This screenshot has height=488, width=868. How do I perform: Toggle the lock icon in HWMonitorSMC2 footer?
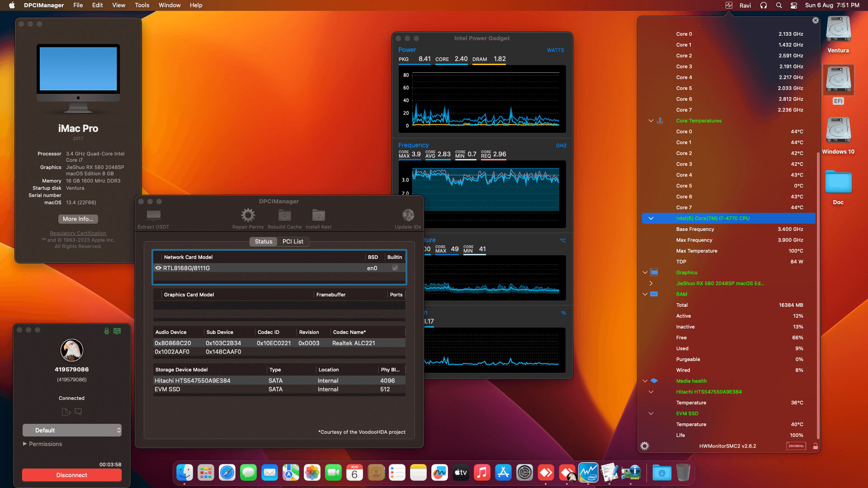tap(815, 446)
